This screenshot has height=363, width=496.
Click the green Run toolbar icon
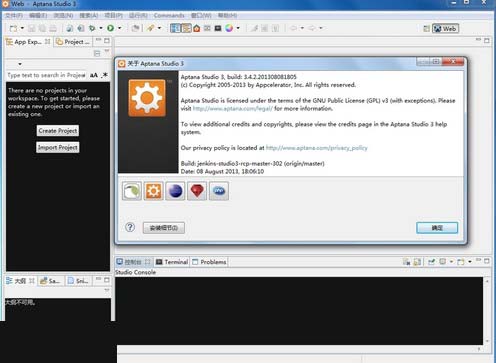click(110, 28)
